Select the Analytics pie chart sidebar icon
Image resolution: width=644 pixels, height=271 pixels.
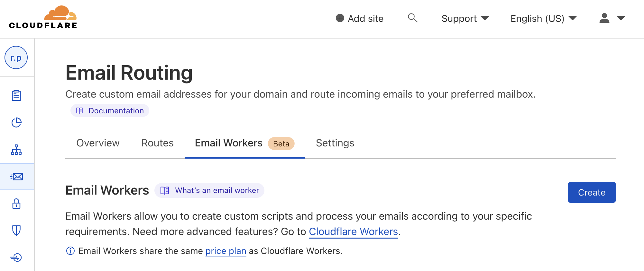[17, 123]
